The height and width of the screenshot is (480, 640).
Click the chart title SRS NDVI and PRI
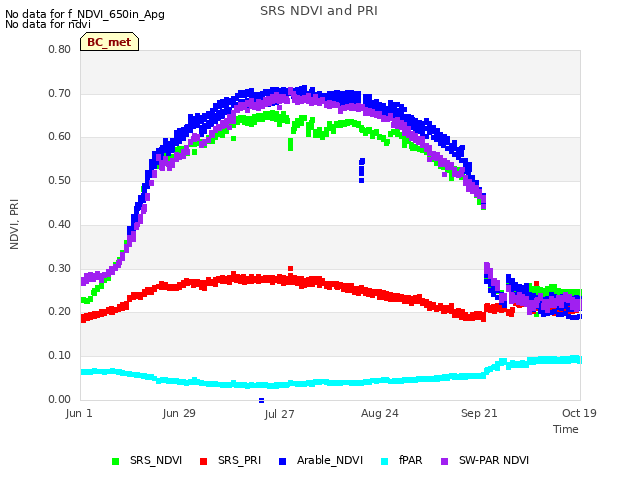[319, 11]
